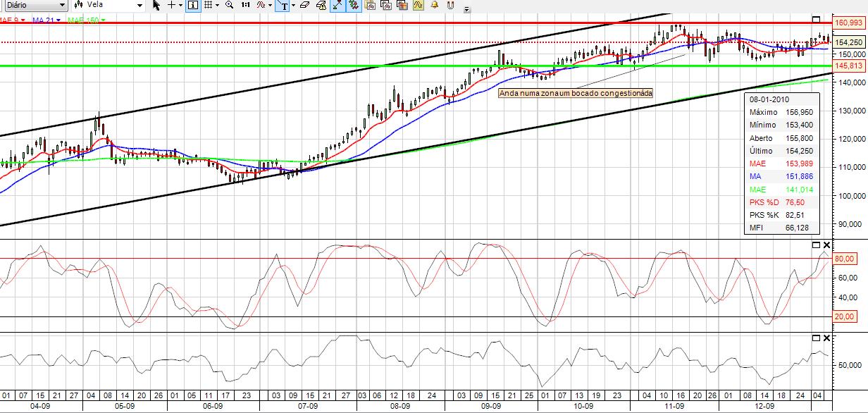Expand the text tool dropdown arrow
868x413 pixels.
tap(293, 5)
